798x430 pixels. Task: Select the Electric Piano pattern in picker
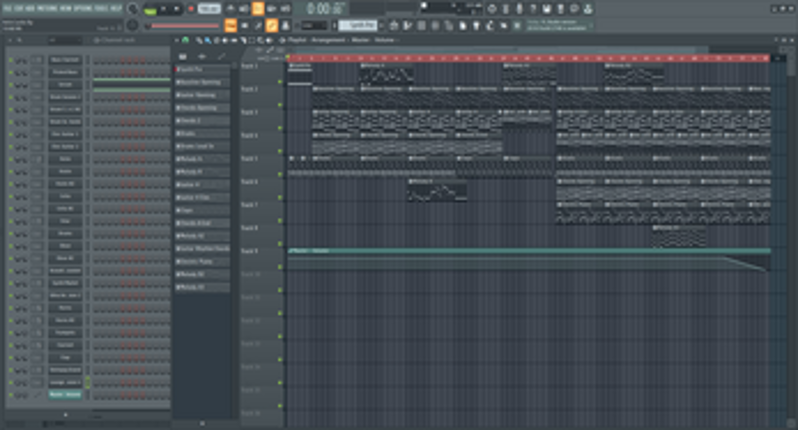point(202,262)
